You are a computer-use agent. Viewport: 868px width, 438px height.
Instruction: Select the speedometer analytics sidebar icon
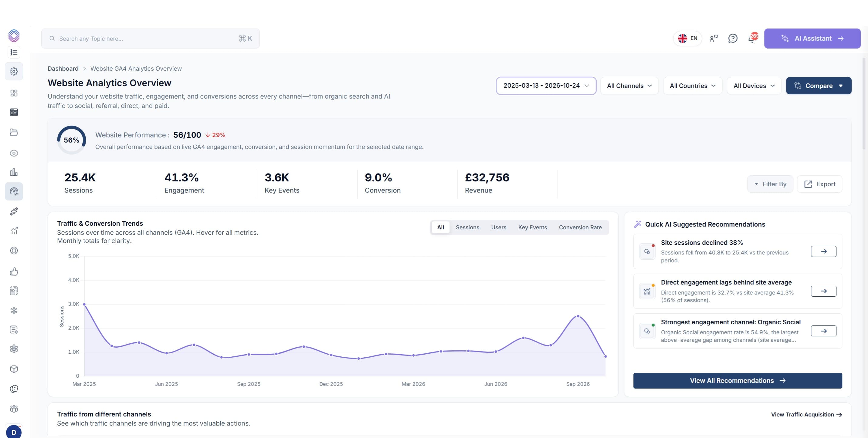pos(14,192)
